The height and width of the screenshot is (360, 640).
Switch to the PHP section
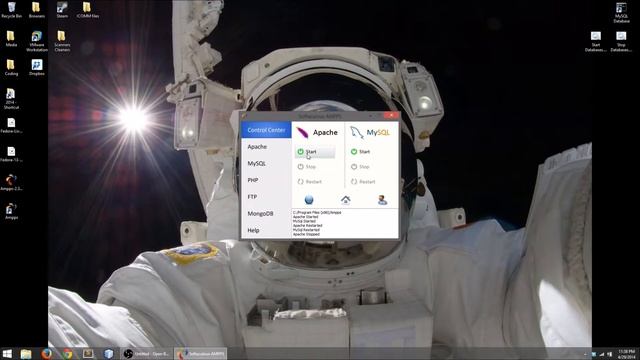pyautogui.click(x=253, y=180)
